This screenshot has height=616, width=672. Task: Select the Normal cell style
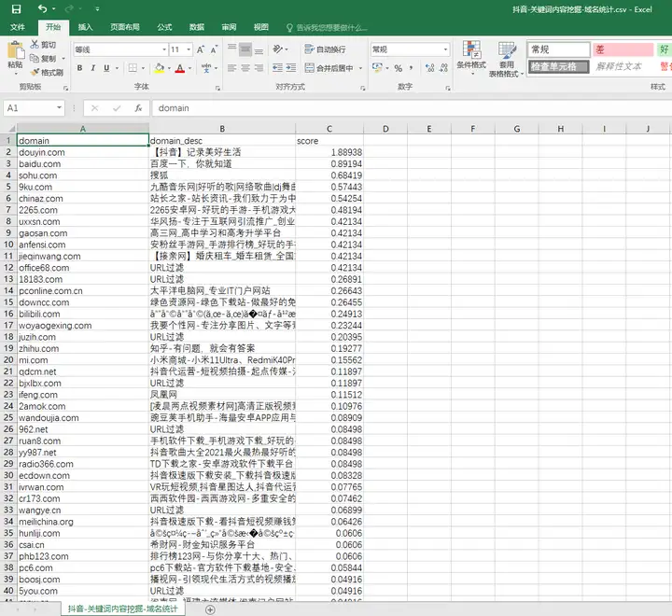point(559,49)
